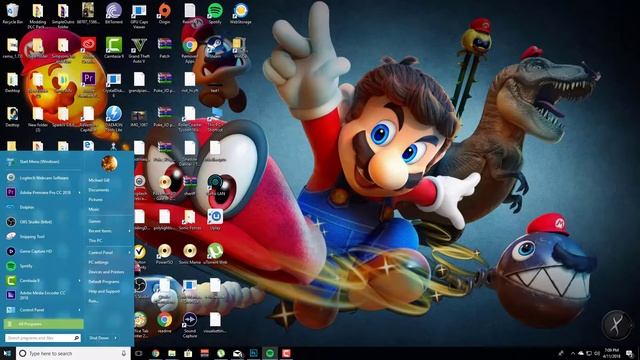Launch DAEMON Tools Lite desktop shortcut
640x360 pixels.
114,118
